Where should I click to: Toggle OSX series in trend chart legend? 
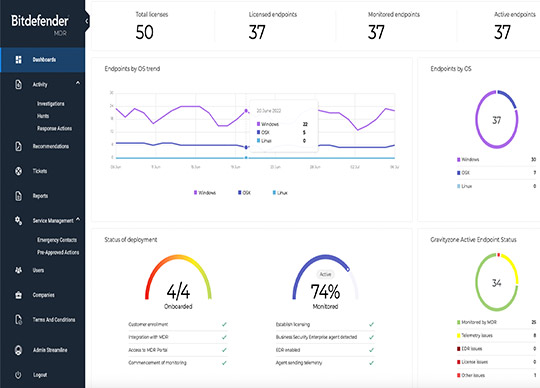click(x=244, y=192)
